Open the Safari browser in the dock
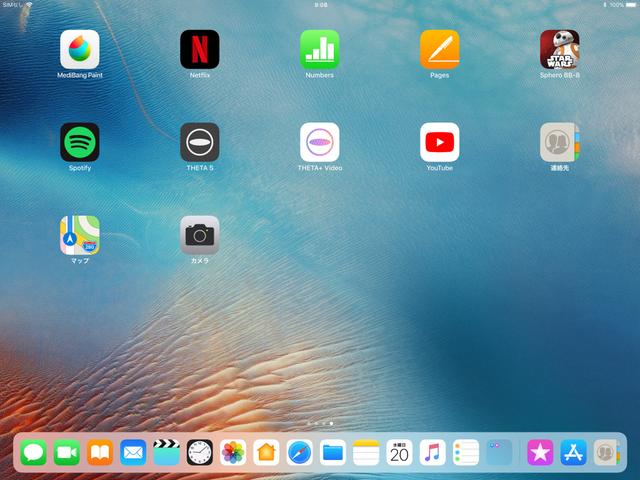The image size is (640, 480). tap(300, 452)
